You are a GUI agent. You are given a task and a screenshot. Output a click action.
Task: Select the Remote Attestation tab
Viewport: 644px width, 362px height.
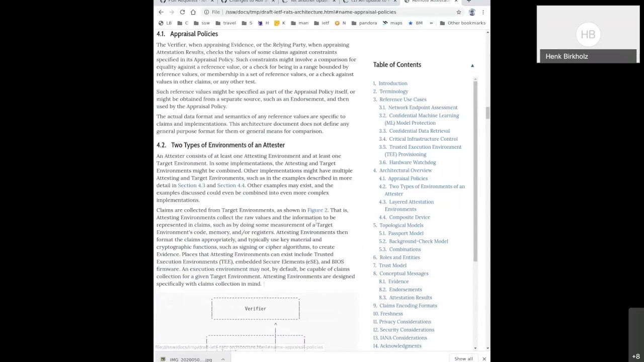pyautogui.click(x=429, y=2)
